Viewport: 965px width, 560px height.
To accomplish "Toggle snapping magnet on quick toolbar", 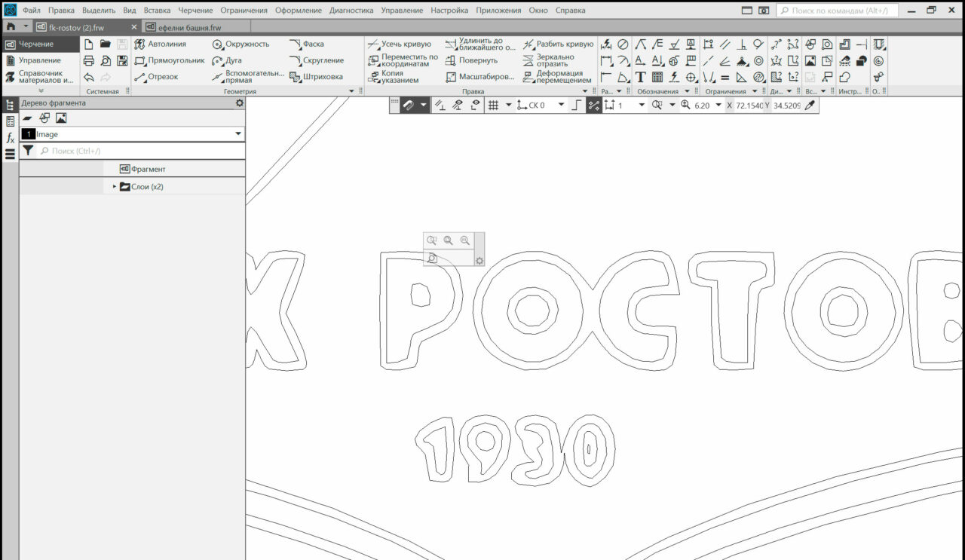I will click(x=408, y=106).
